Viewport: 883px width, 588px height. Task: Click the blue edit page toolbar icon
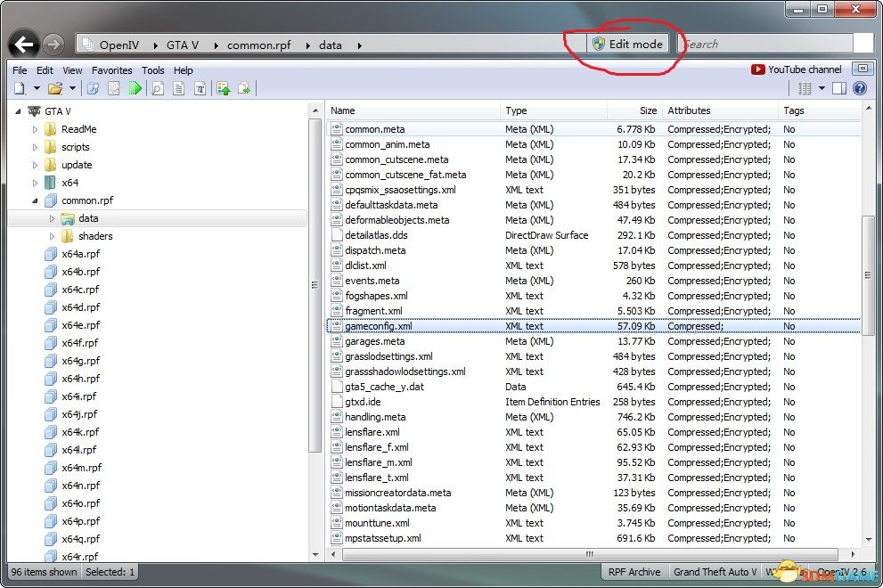(93, 88)
